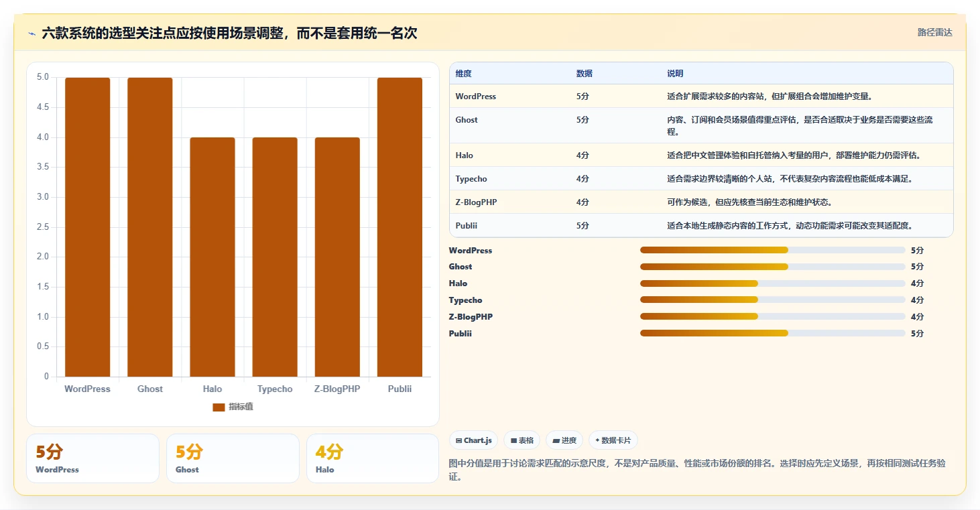The height and width of the screenshot is (510, 980).
Task: Click the 4分 value beside the Typecho progress bar
Action: [x=917, y=300]
